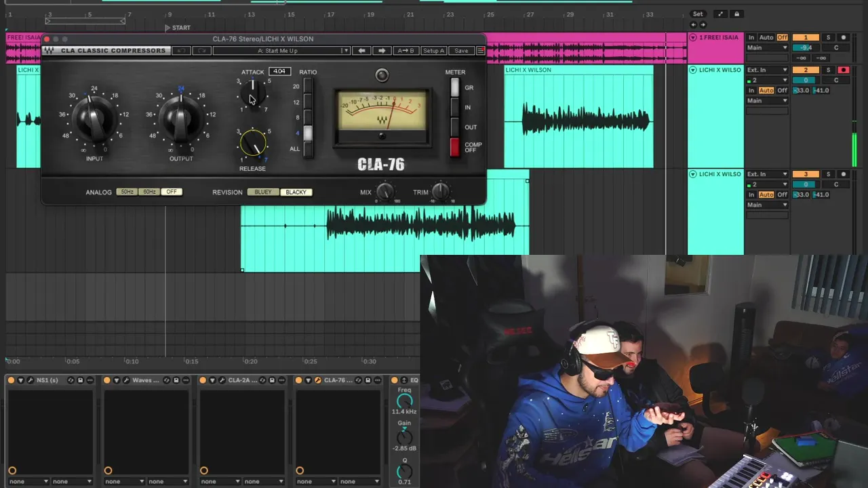Select ratio ALL button on CLA-76

click(x=309, y=149)
